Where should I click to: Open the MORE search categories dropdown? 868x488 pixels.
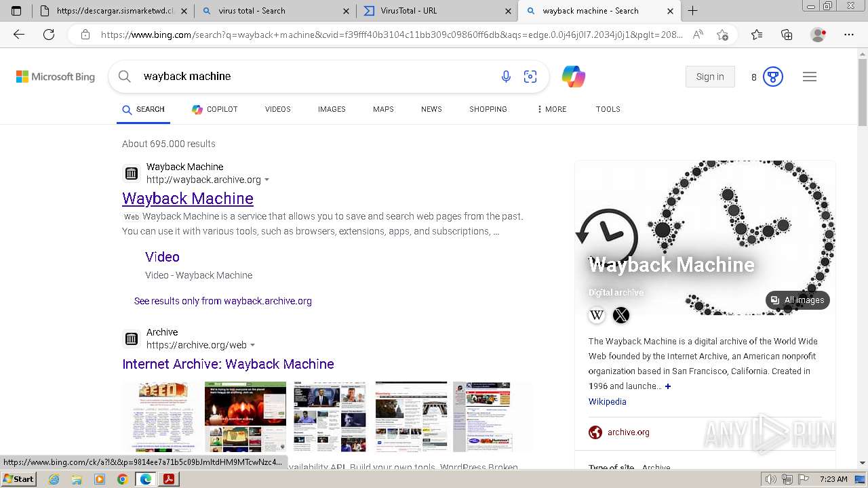pyautogui.click(x=551, y=109)
